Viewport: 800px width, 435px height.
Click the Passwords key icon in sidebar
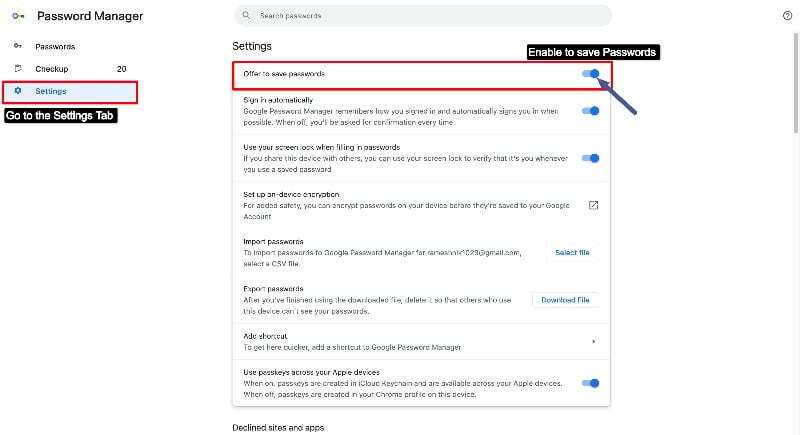pyautogui.click(x=18, y=46)
